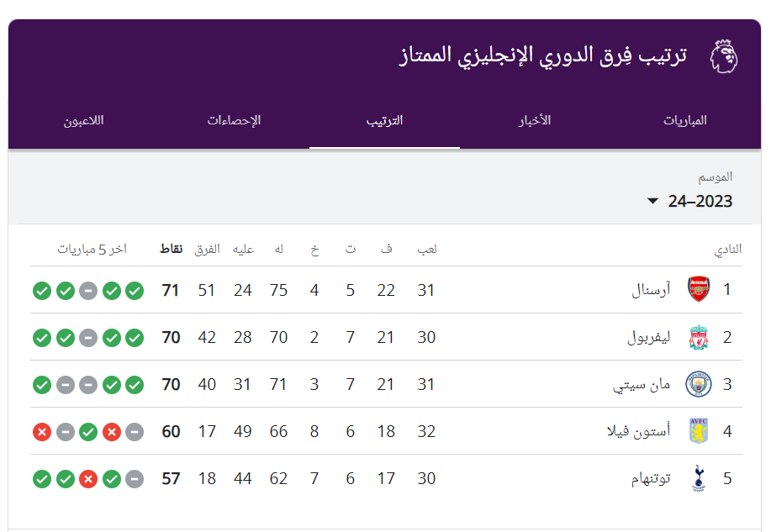771x532 pixels.
Task: Click the نقاط column header
Action: 171,249
